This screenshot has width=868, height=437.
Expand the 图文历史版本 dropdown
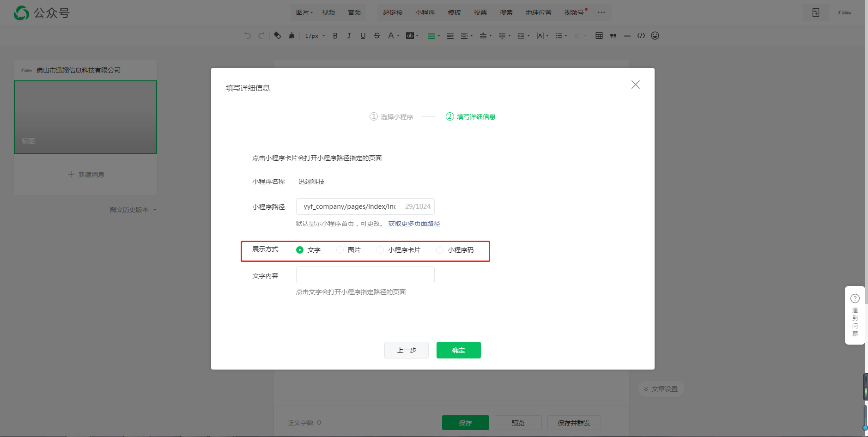click(x=133, y=210)
